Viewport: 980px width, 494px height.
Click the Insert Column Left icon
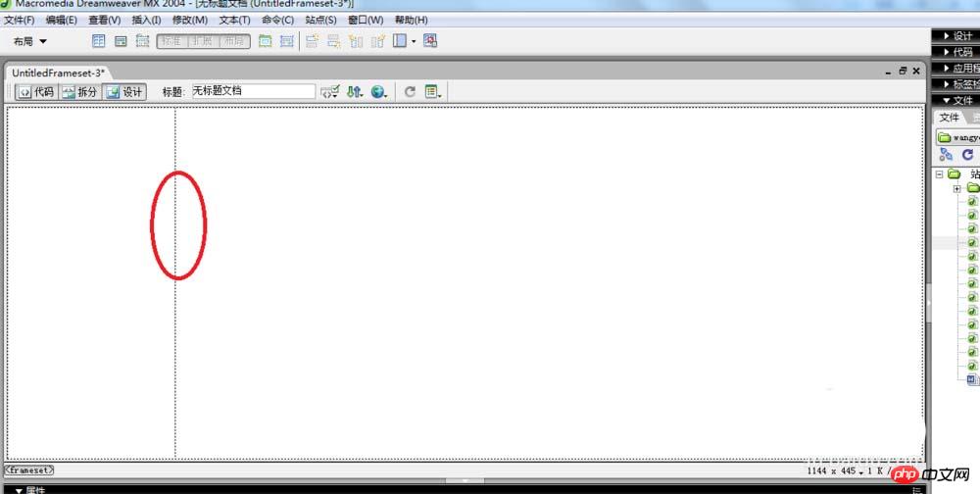click(356, 41)
